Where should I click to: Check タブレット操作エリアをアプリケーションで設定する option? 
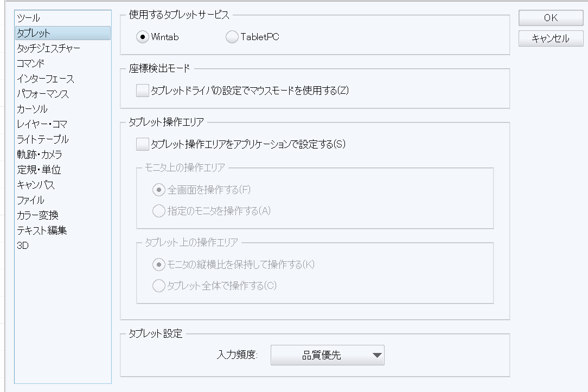coord(143,144)
